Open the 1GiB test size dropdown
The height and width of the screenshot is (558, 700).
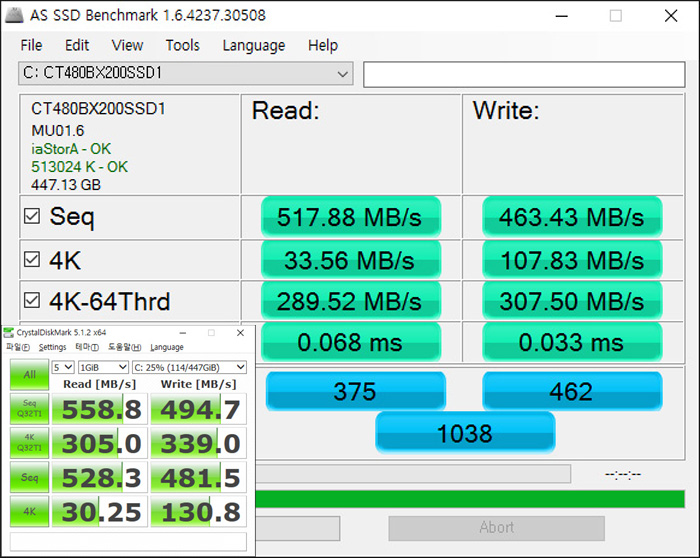click(103, 367)
